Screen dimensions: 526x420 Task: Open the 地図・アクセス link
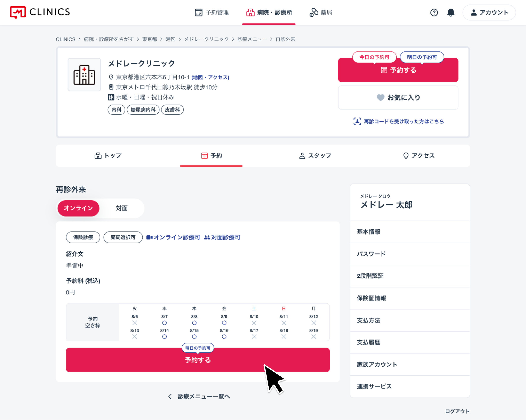(210, 78)
